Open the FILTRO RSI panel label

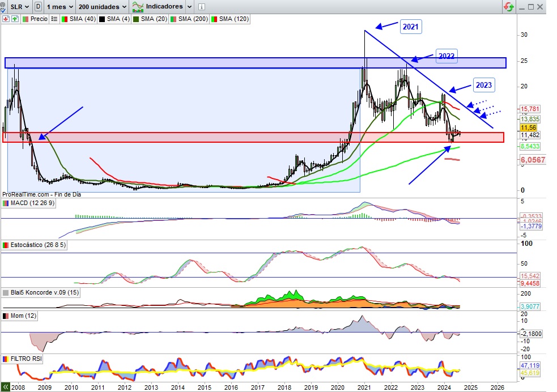coord(22,359)
